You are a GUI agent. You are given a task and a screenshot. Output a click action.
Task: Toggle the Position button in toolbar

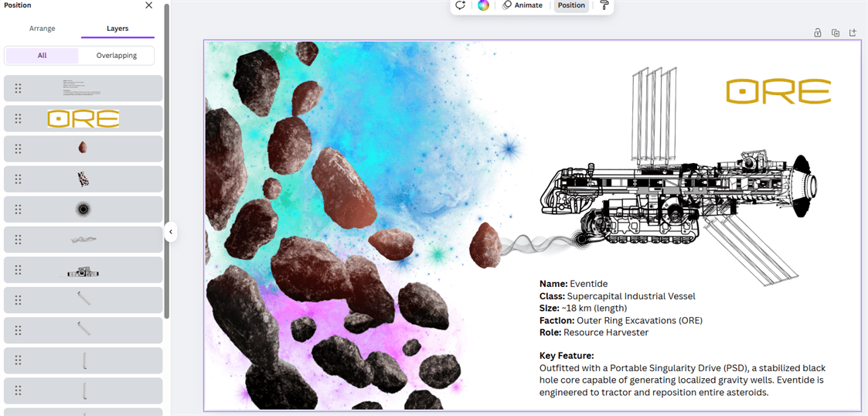pyautogui.click(x=571, y=5)
